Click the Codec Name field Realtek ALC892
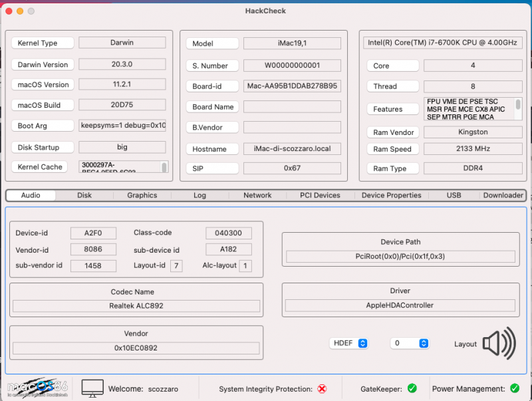Screen dimensions: 532x401 click(136, 306)
